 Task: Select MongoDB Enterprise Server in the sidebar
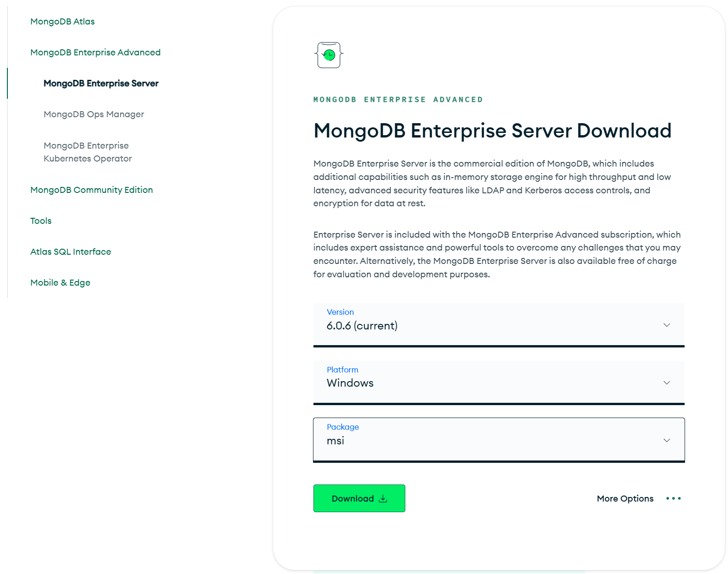[101, 84]
